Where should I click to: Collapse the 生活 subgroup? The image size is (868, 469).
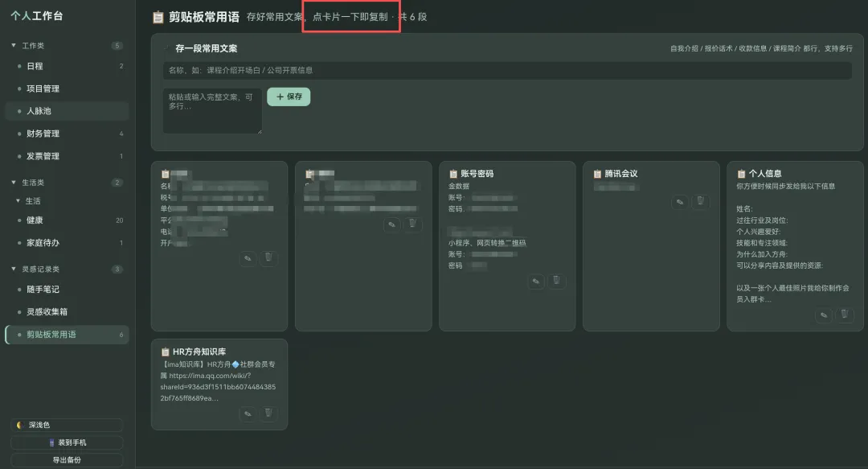click(18, 200)
